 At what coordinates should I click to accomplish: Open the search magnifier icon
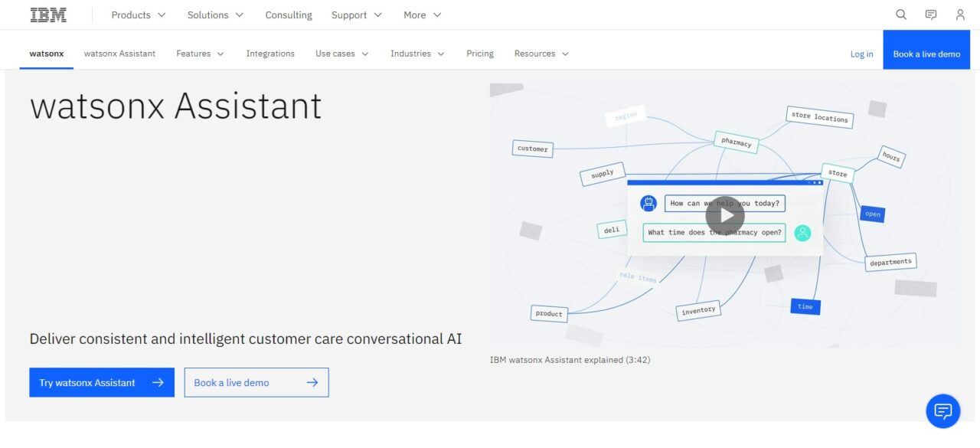coord(901,15)
